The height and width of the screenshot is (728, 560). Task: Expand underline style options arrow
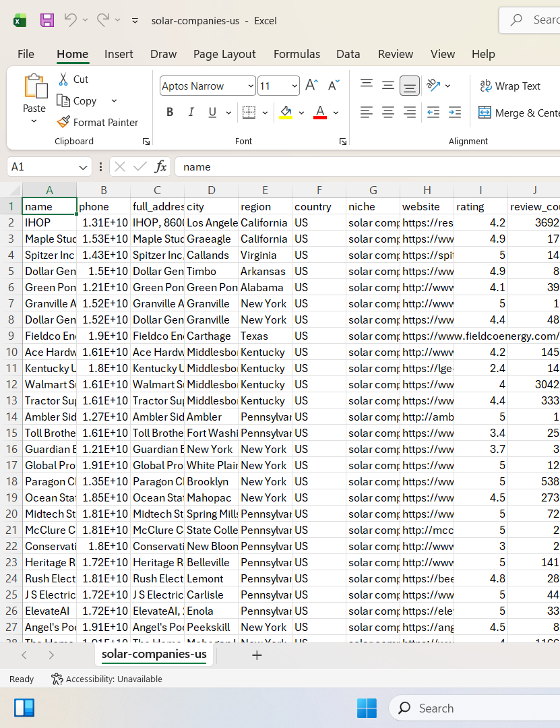coord(228,113)
